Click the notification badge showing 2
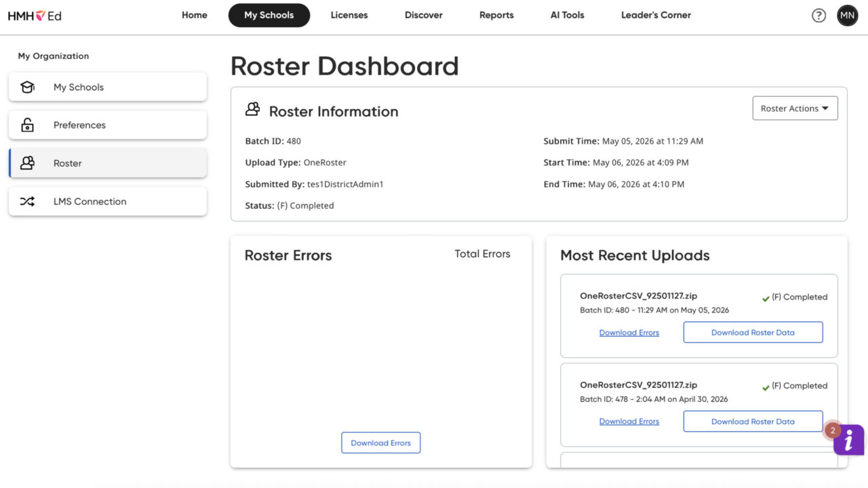868x488 pixels. click(833, 430)
